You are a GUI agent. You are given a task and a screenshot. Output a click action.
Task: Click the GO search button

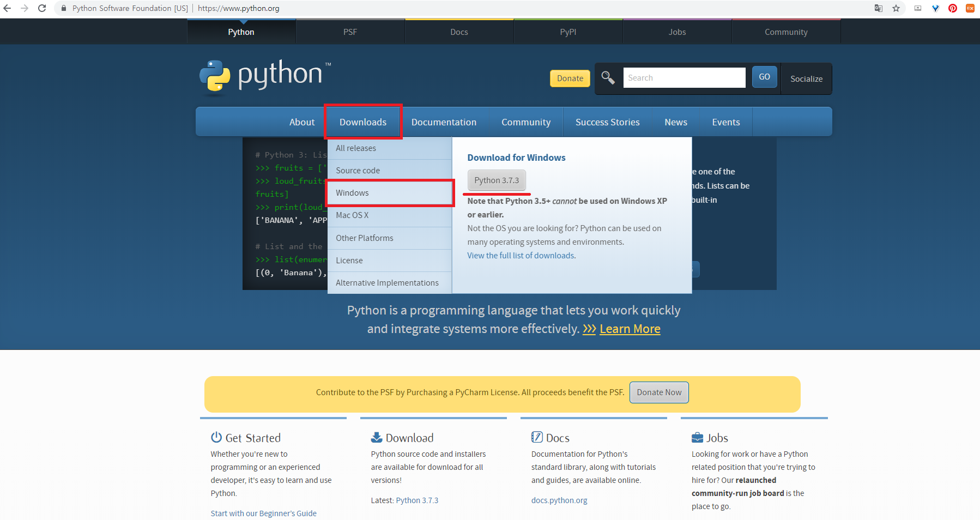click(765, 77)
